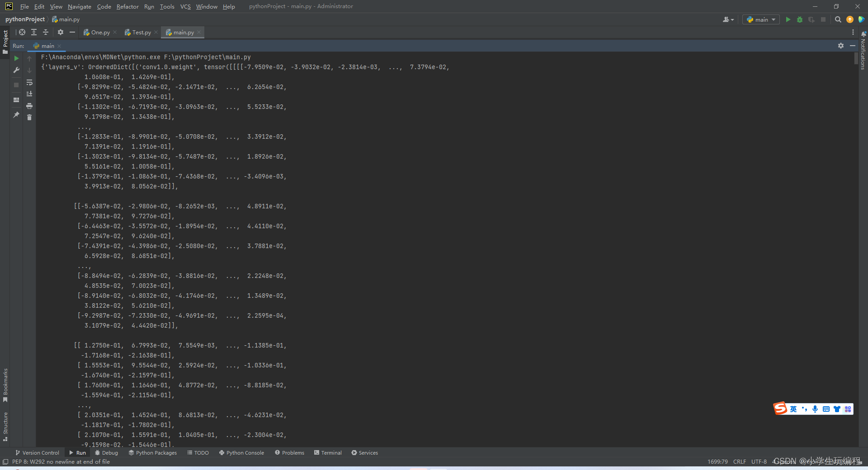Viewport: 868px width, 470px height.
Task: Open TODO tool window
Action: pos(198,452)
